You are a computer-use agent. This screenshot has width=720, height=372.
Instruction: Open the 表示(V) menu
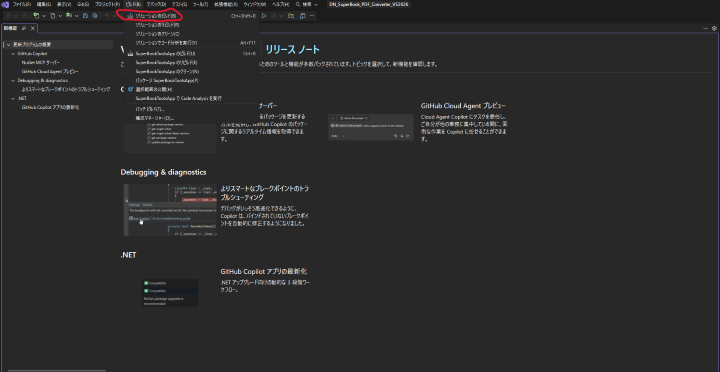(64, 4)
